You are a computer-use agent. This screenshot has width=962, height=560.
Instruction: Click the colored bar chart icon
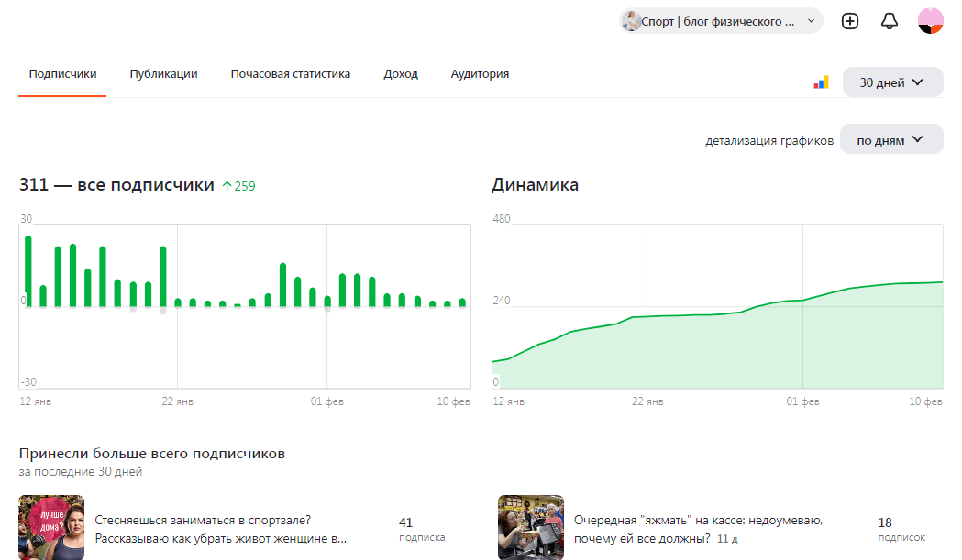[x=821, y=82]
